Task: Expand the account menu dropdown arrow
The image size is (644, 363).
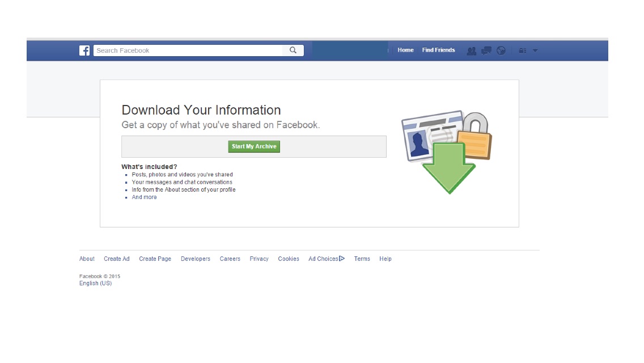Action: pyautogui.click(x=535, y=50)
